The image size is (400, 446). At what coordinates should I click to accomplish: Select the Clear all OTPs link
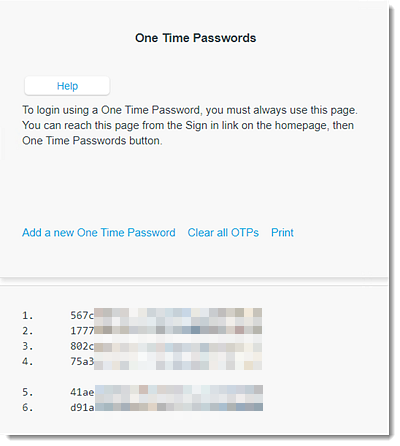(x=223, y=232)
